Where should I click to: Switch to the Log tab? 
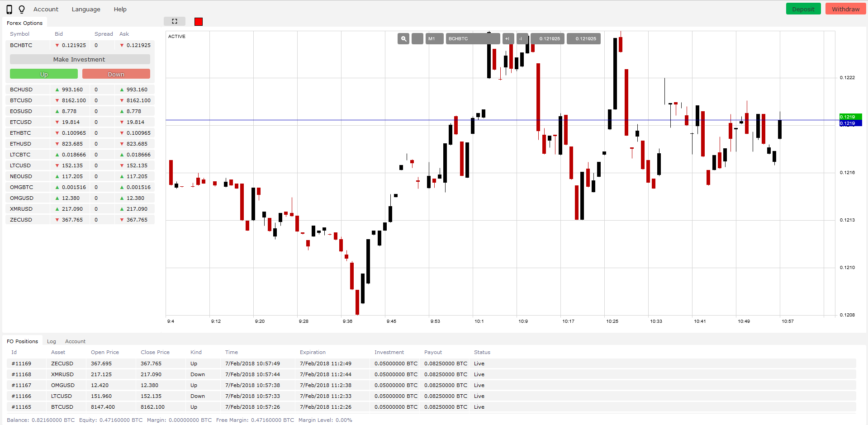(52, 341)
